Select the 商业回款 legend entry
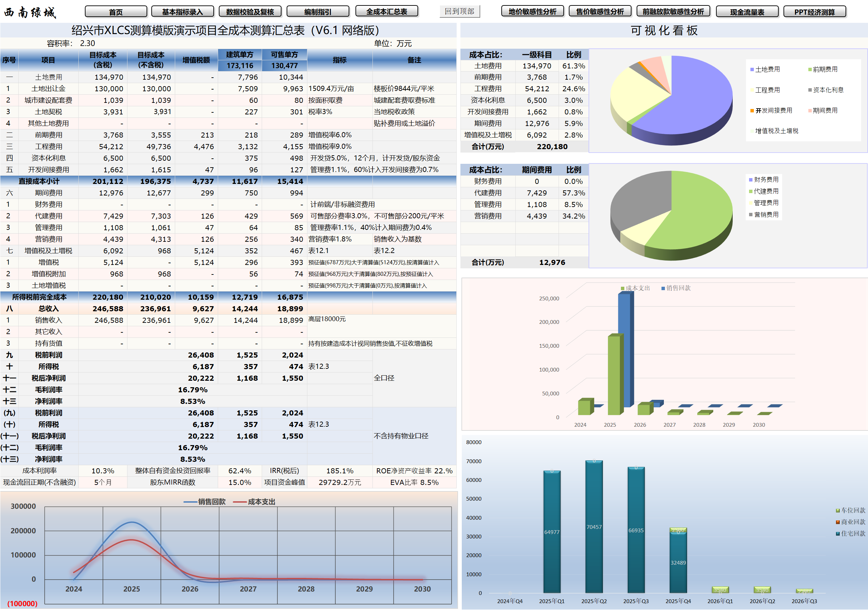 click(850, 522)
